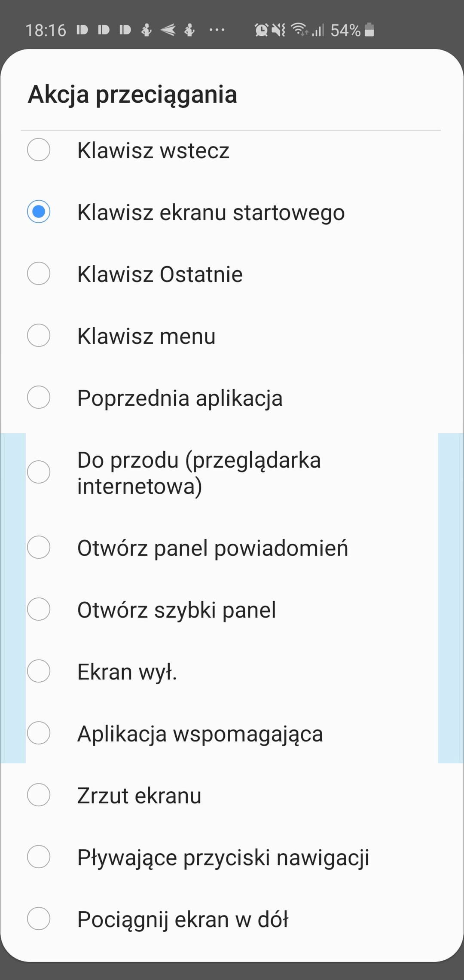Select Klawisz ekranu startowego option
The height and width of the screenshot is (980, 464).
(x=39, y=212)
